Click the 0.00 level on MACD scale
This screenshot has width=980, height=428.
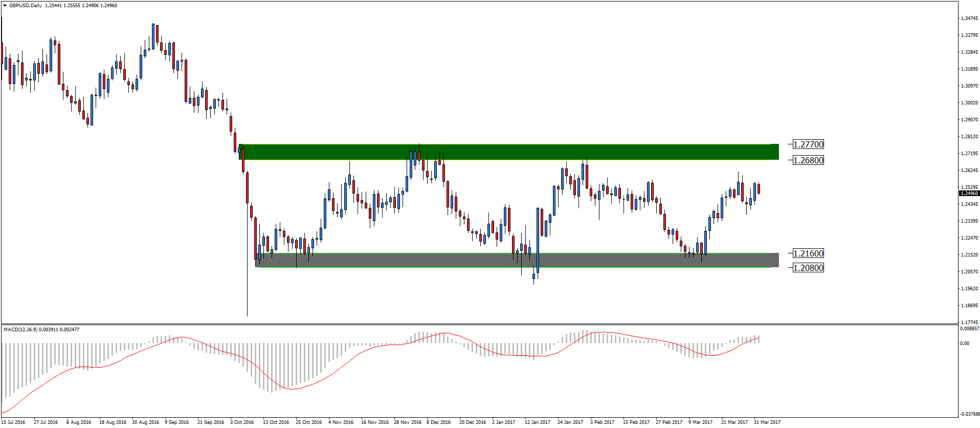(964, 344)
